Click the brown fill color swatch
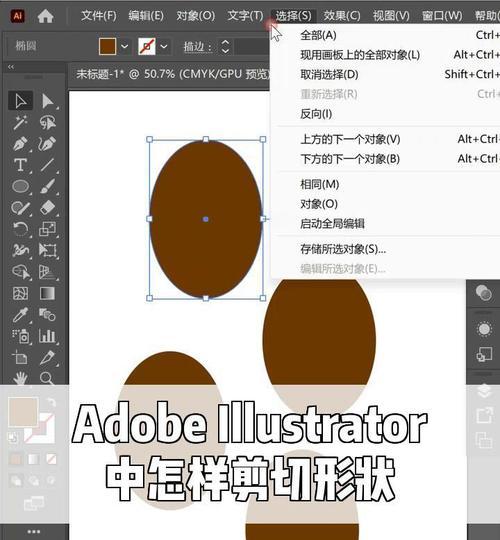 [107, 46]
